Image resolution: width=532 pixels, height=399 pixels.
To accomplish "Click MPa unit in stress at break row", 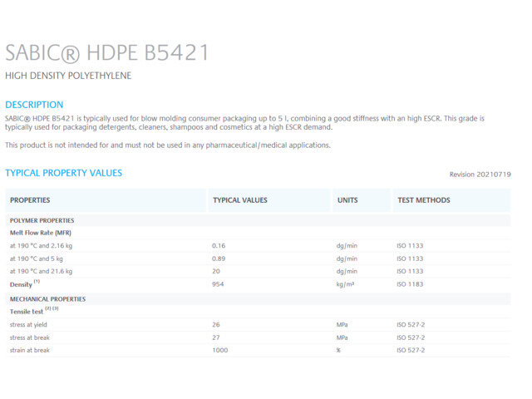I will (342, 337).
